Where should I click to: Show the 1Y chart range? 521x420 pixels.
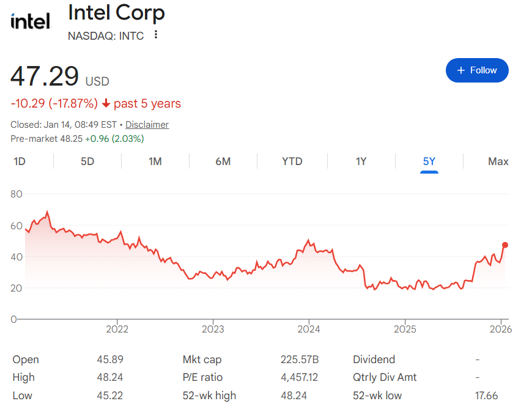click(x=361, y=161)
